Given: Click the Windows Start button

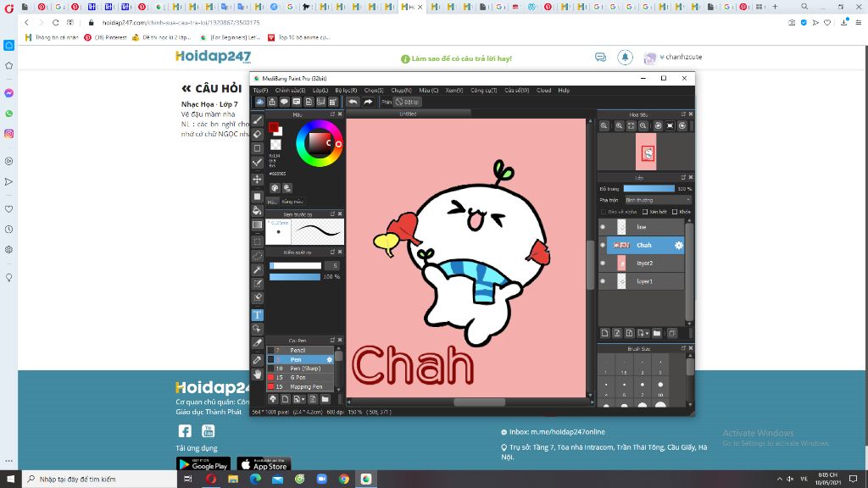Looking at the screenshot, I should click(10, 480).
